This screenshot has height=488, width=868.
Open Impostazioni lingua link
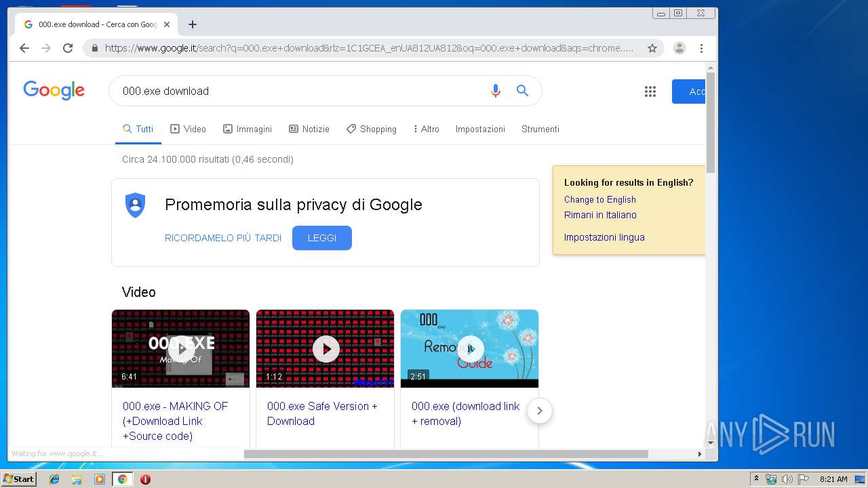coord(604,237)
